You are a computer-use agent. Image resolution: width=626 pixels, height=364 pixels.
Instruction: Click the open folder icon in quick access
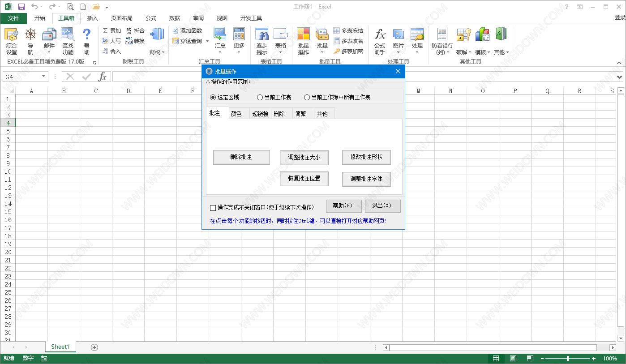(96, 7)
